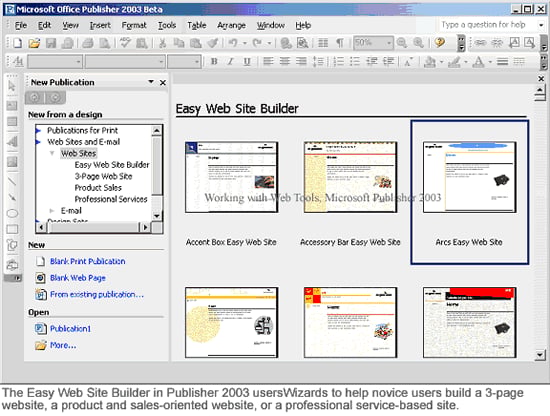Screen dimensions: 550x416
Task: Toggle Bold formatting button
Action: point(214,62)
